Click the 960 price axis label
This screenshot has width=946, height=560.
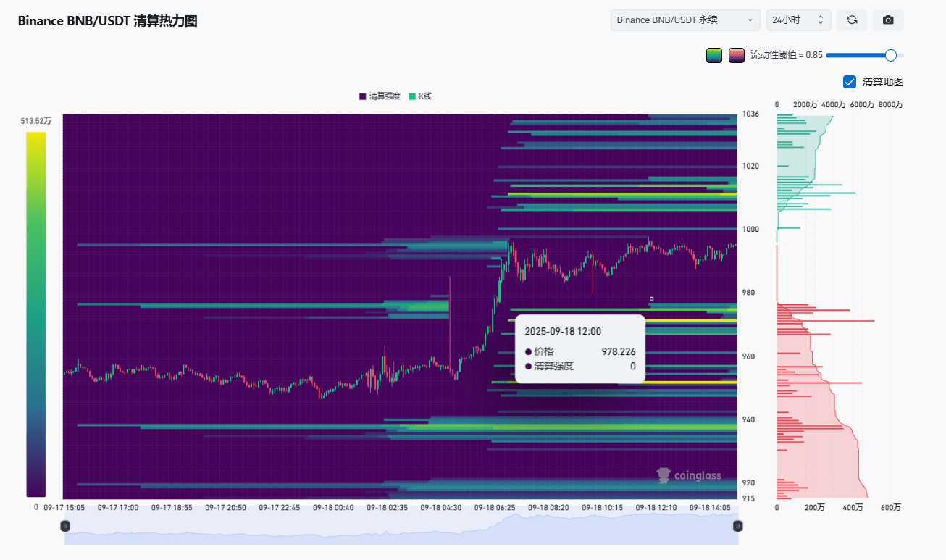click(x=748, y=356)
